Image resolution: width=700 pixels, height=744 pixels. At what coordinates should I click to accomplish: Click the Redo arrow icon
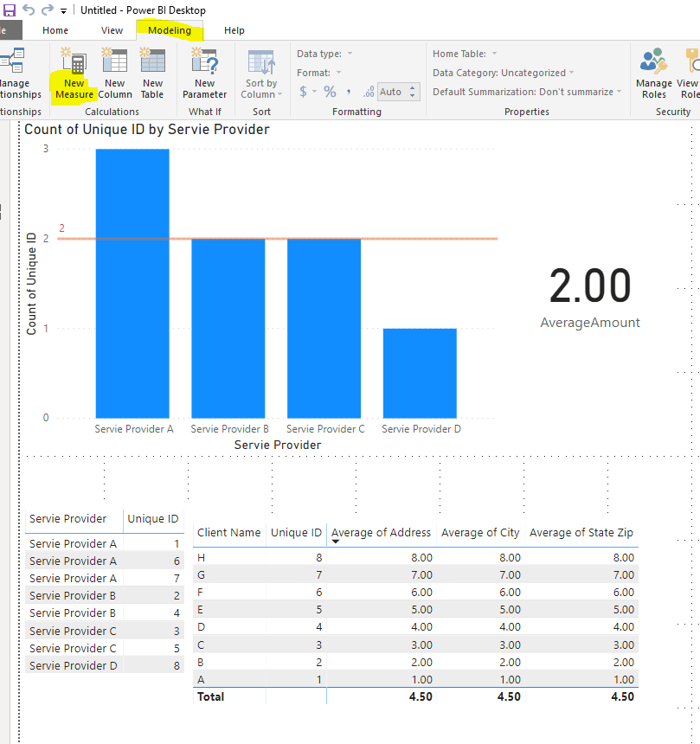pyautogui.click(x=48, y=10)
